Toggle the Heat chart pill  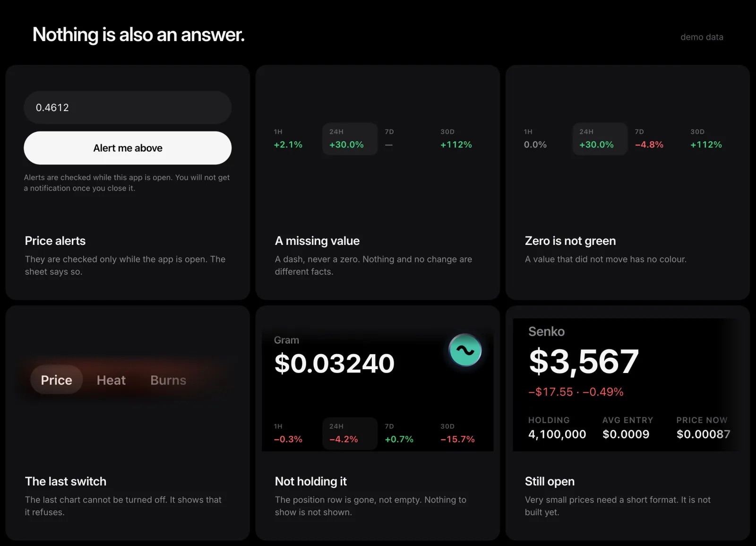pyautogui.click(x=111, y=380)
